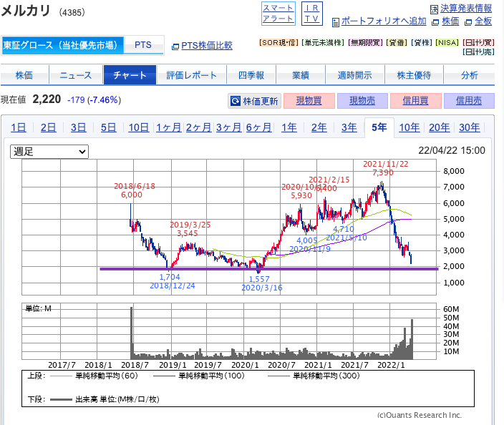Select the チャート tab
Image resolution: width=504 pixels, height=425 pixels.
(130, 75)
